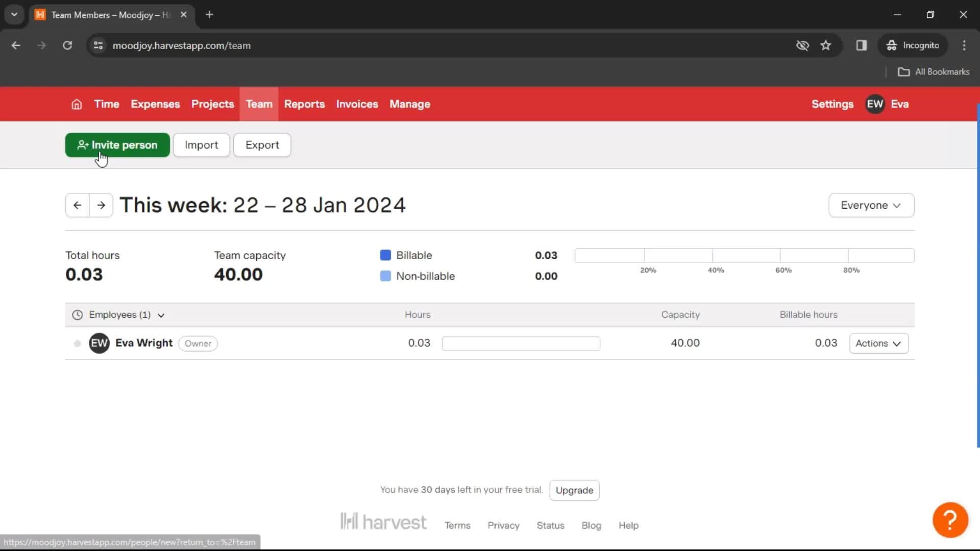Open the Help footer link
The image size is (980, 551).
pos(628,525)
